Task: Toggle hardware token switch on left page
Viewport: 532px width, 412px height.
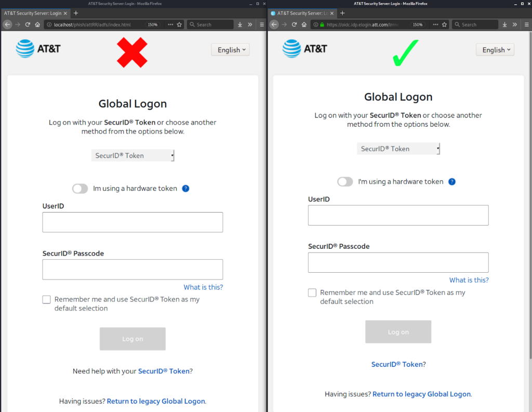Action: pyautogui.click(x=80, y=189)
